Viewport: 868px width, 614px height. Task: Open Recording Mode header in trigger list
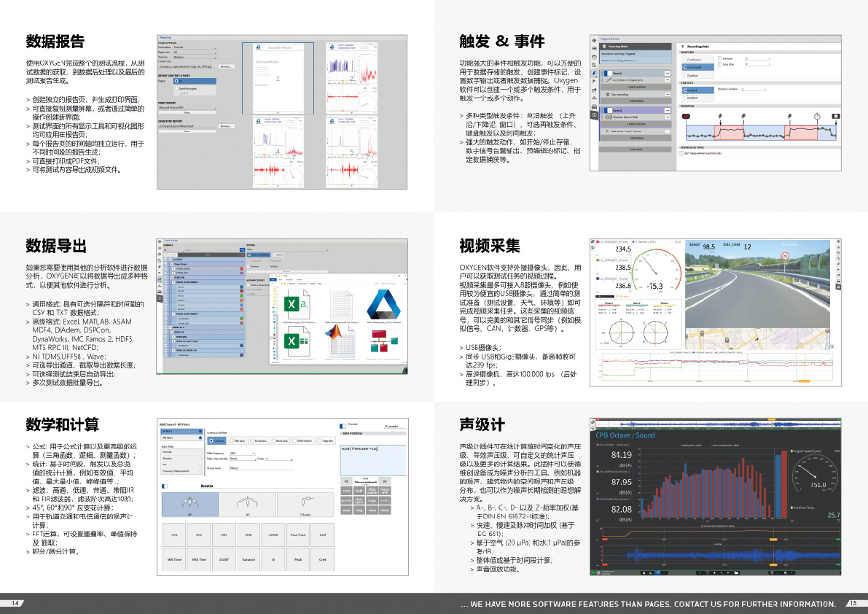(x=636, y=47)
